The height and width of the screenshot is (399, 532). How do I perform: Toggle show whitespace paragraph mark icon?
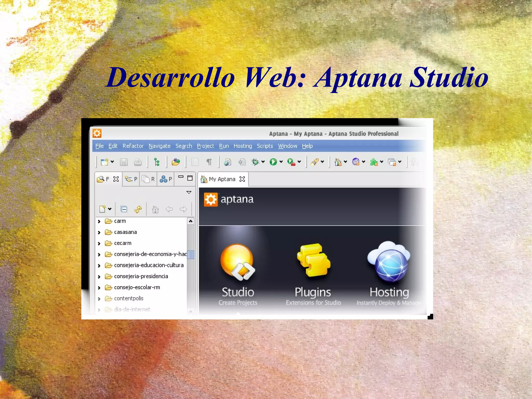209,162
